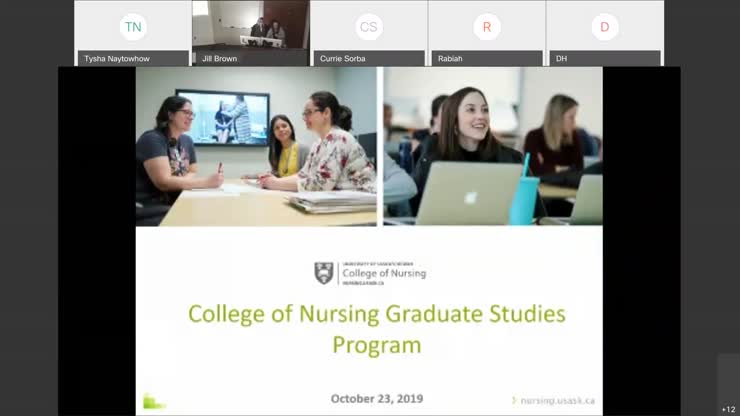
Task: Select DH's D avatar
Action: [x=605, y=27]
